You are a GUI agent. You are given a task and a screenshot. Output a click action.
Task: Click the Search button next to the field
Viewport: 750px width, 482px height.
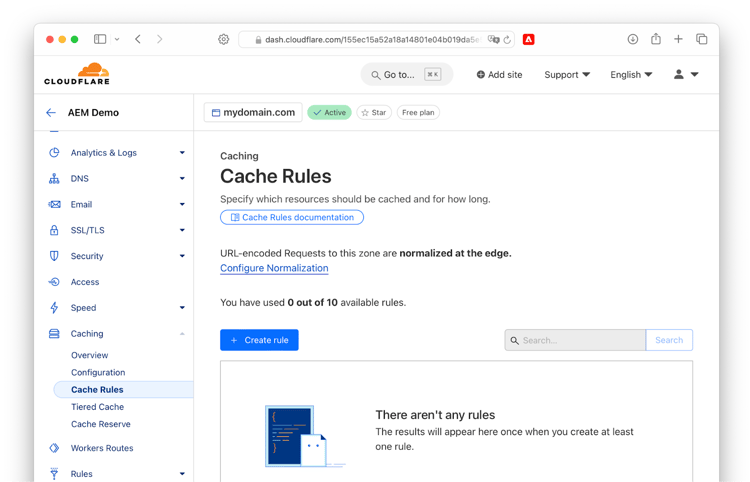click(669, 340)
